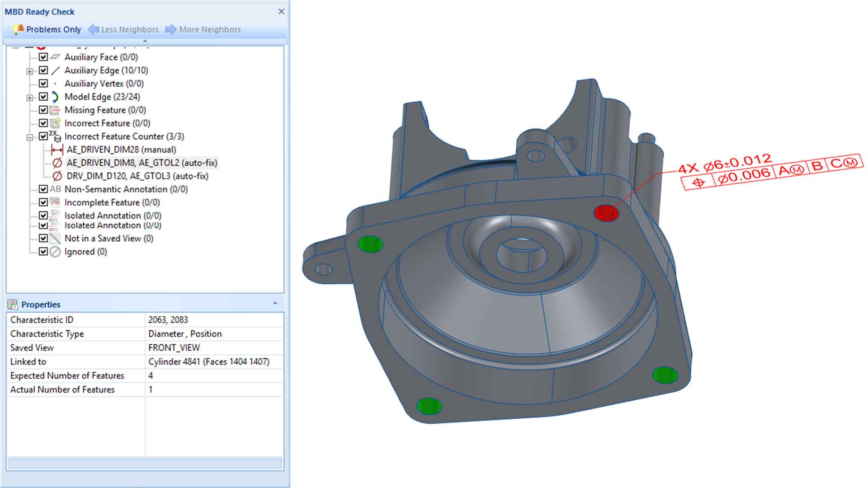
Task: Enable the Problems Only filter
Action: pos(47,29)
